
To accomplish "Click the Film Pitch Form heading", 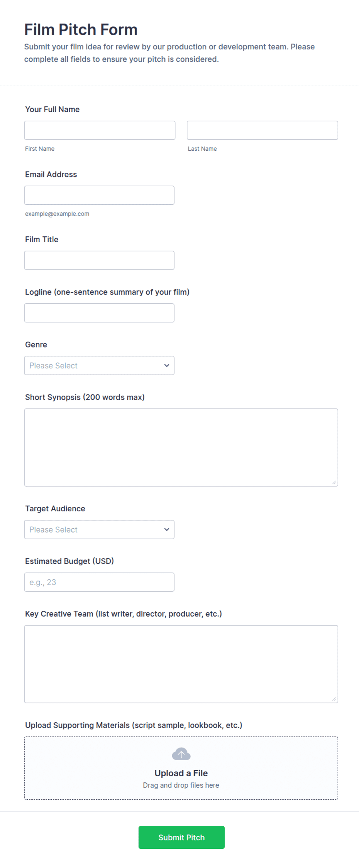I will [x=81, y=30].
